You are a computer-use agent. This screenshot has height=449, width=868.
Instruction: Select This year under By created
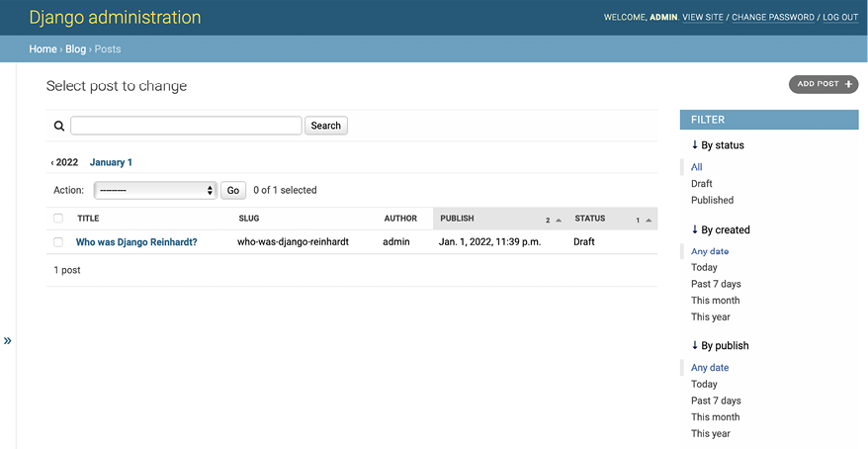click(x=710, y=316)
